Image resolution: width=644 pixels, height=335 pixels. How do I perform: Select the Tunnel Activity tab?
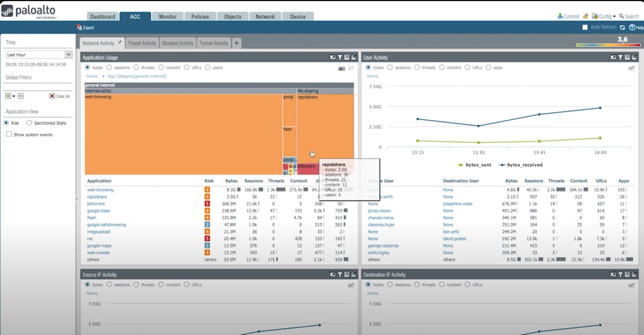click(x=214, y=43)
